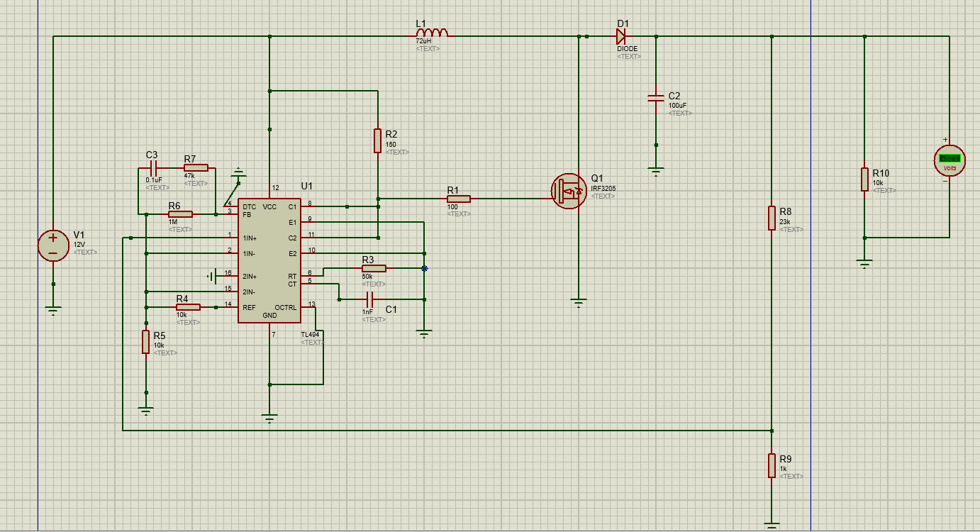
Task: Click the 12V source value label
Action: [x=79, y=245]
